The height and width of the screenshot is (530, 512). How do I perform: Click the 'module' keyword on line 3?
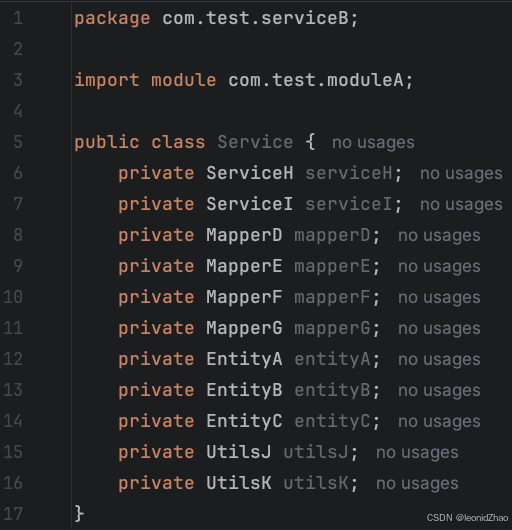coord(184,80)
